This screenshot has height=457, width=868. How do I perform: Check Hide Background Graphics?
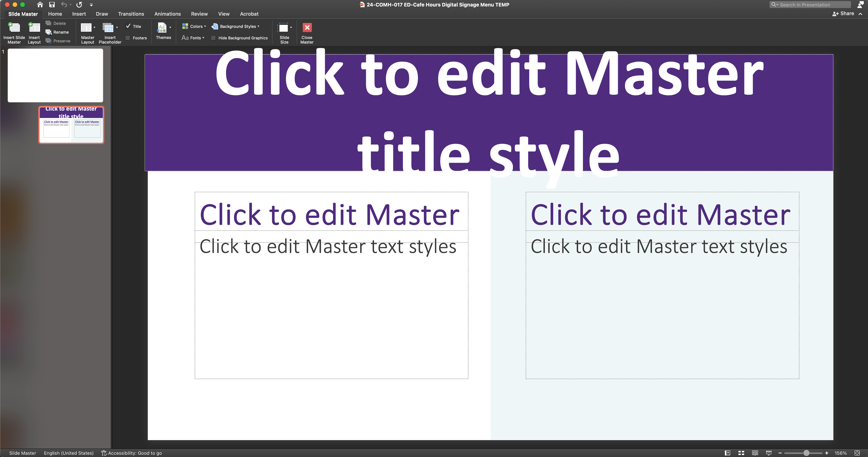point(213,38)
